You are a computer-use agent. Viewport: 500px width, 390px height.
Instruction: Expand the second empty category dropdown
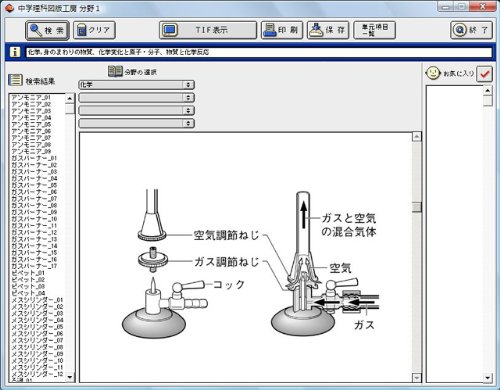[136, 110]
